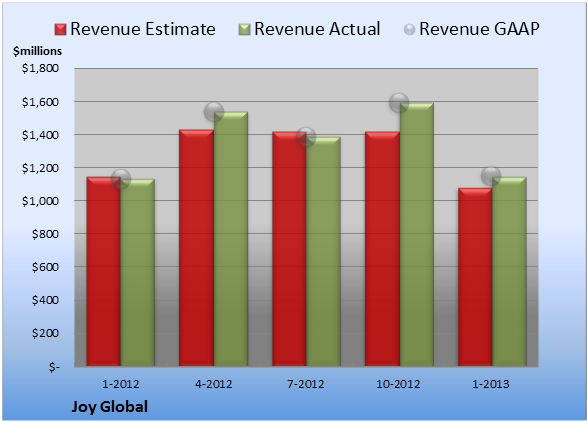Click the GAAP sphere marker for 7-2012
The image size is (588, 422).
tap(306, 137)
